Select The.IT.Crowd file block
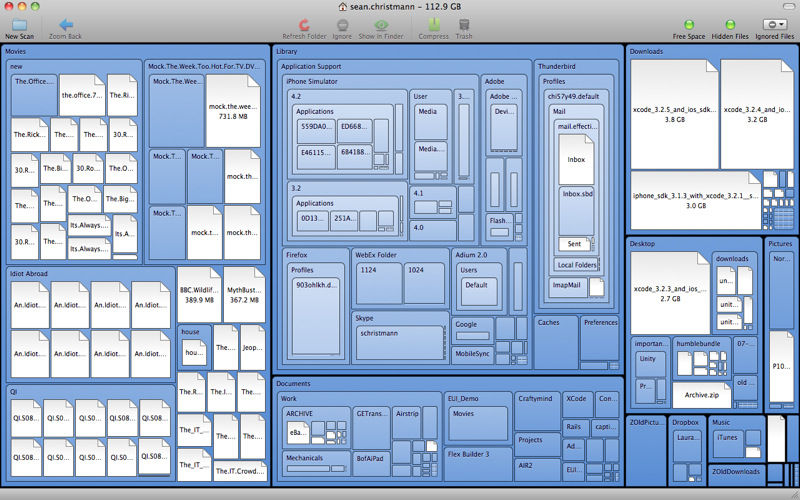This screenshot has width=800, height=500. tap(240, 471)
